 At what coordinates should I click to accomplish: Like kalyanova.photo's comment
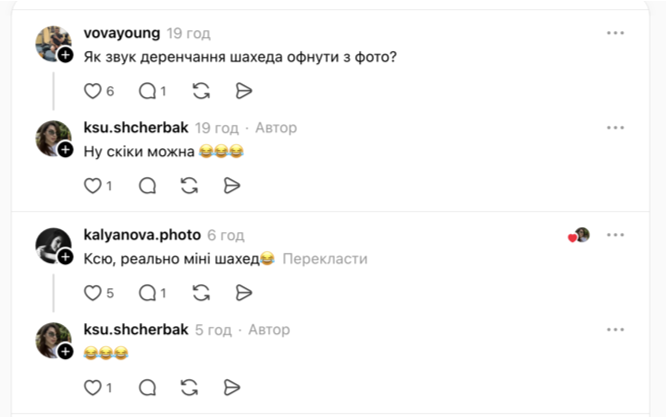[x=93, y=292]
